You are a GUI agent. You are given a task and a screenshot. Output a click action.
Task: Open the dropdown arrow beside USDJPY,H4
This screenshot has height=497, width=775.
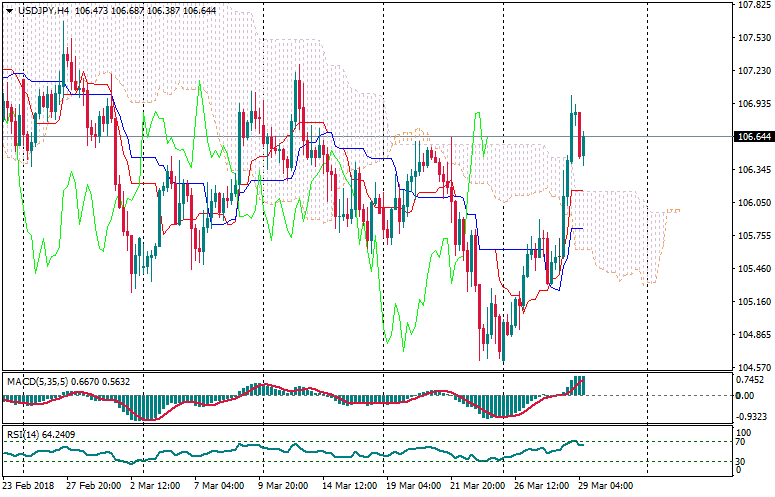[x=9, y=10]
